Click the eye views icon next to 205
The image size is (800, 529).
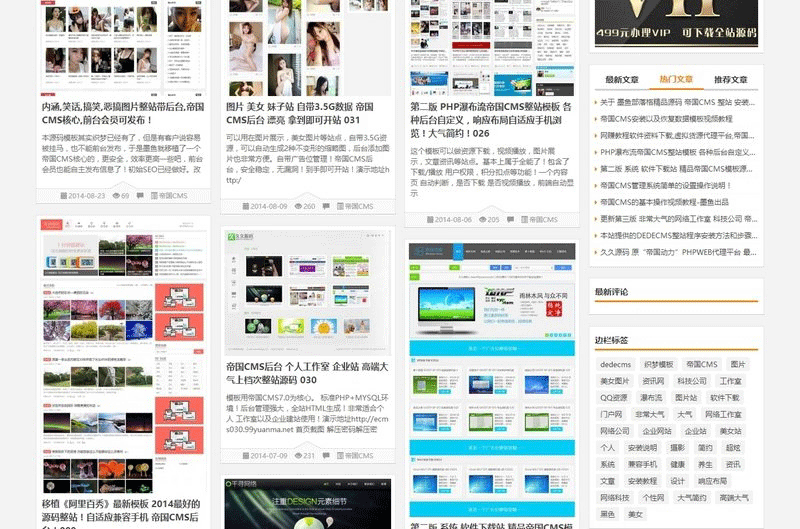pyautogui.click(x=483, y=220)
